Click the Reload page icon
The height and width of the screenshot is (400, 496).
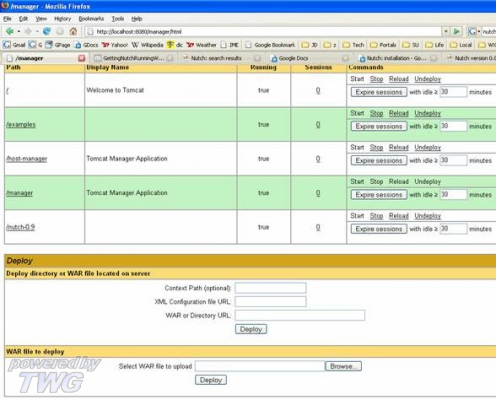point(47,31)
